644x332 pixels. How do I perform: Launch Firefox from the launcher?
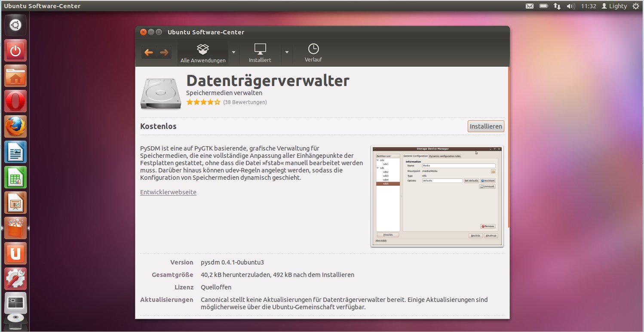click(x=15, y=127)
